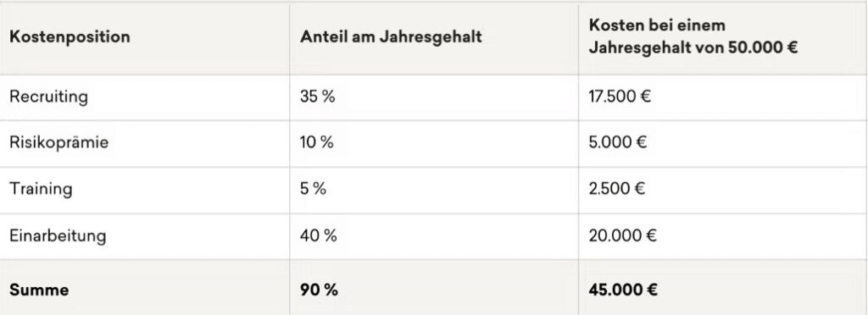Image resolution: width=868 pixels, height=315 pixels.
Task: Click the 17.500 € cell
Action: (x=620, y=97)
